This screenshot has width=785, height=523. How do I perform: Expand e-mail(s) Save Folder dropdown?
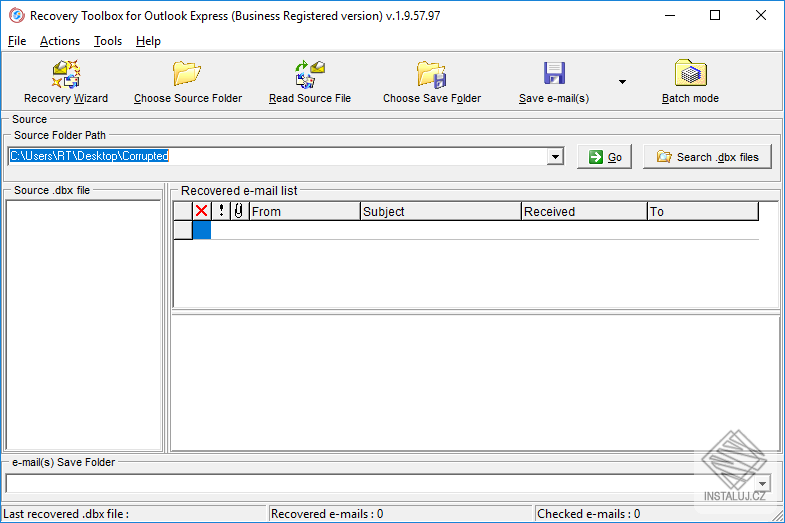[762, 483]
